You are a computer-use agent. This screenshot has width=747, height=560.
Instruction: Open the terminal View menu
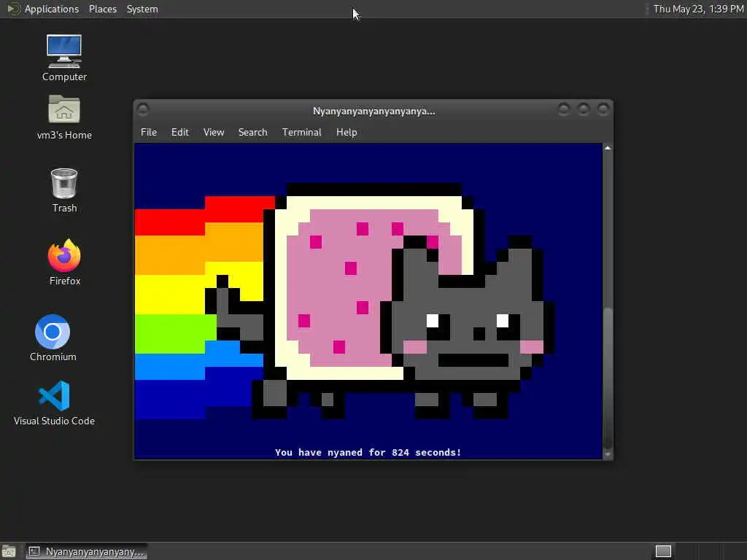(x=214, y=133)
